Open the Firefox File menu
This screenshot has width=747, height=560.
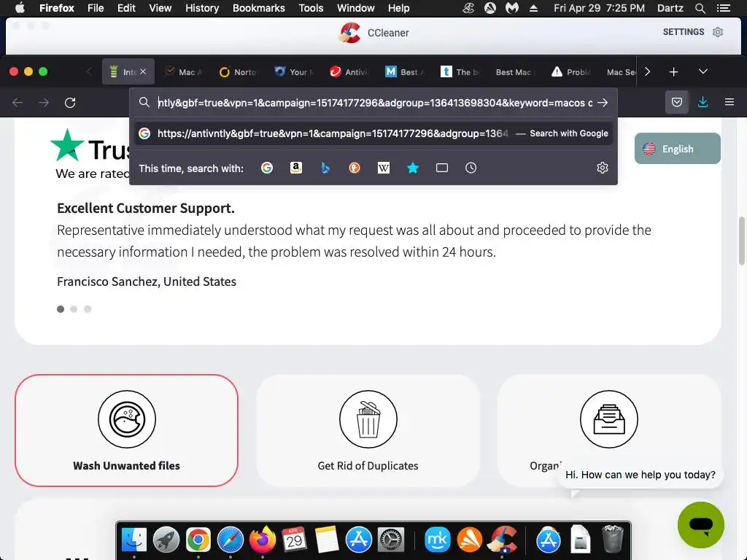pyautogui.click(x=96, y=8)
